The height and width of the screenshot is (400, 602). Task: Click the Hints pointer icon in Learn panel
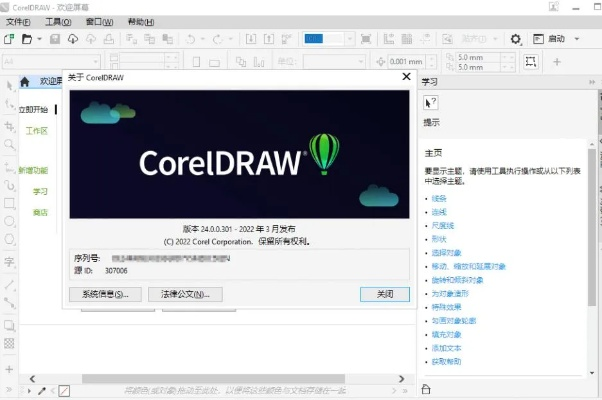point(431,103)
